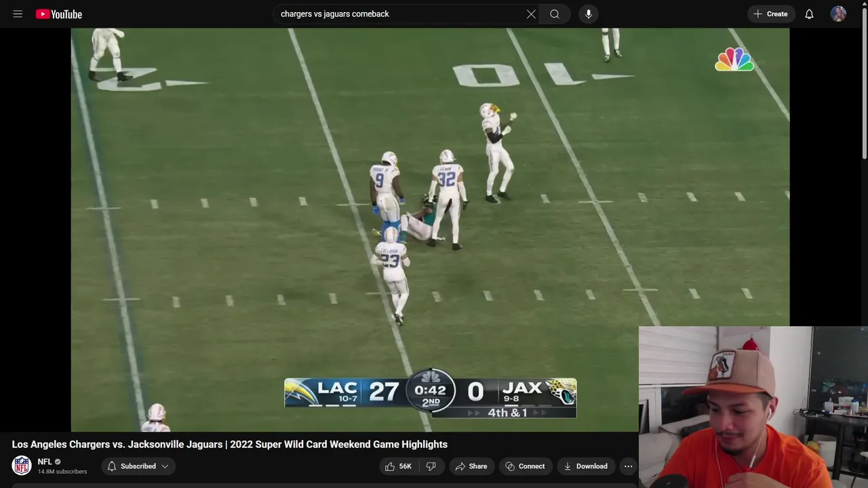Viewport: 868px width, 488px height.
Task: Go to YouTube home via logo
Action: click(x=59, y=14)
